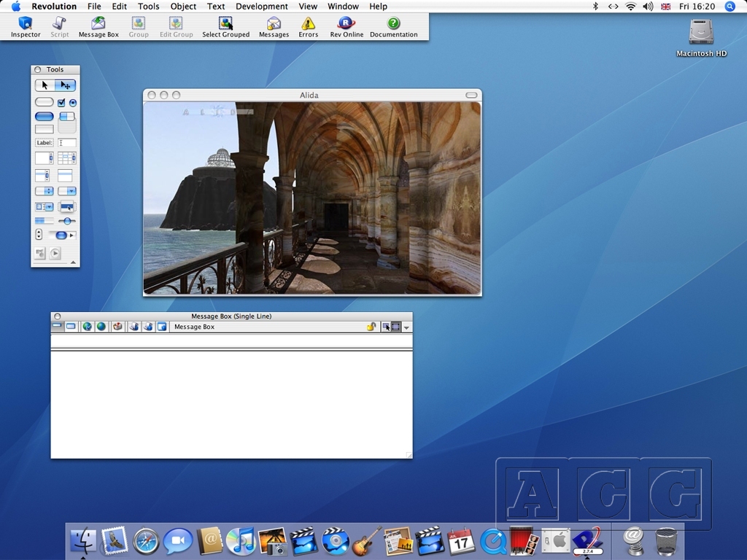Click the Group toolbar icon
747x560 pixels.
click(139, 27)
